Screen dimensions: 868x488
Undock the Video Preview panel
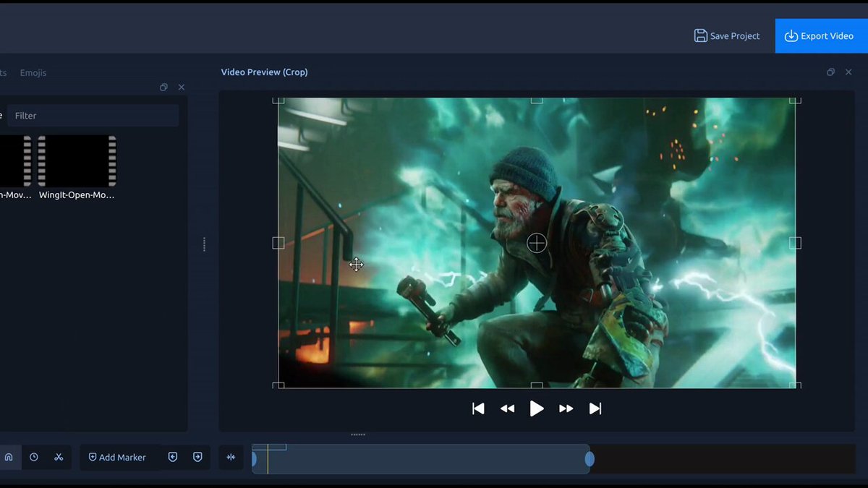pos(830,72)
